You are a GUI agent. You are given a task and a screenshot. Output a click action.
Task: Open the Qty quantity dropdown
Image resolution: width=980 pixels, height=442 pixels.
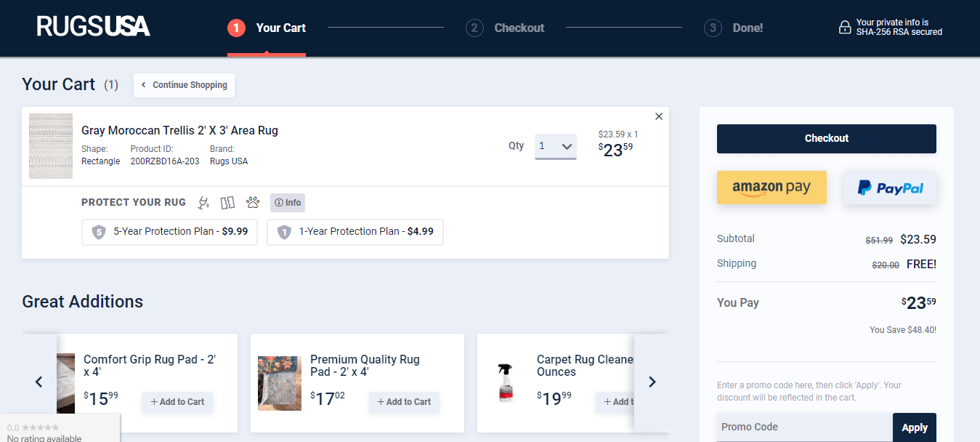point(555,146)
